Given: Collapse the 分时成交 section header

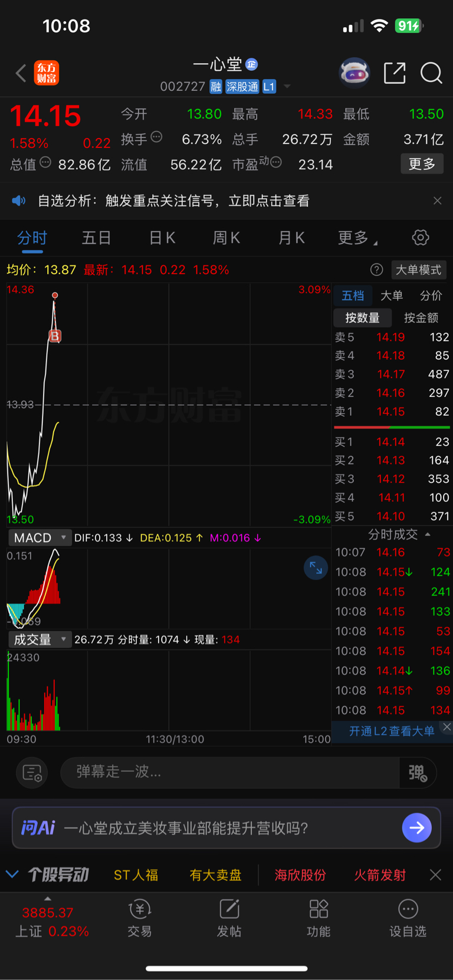Looking at the screenshot, I should pos(399,534).
